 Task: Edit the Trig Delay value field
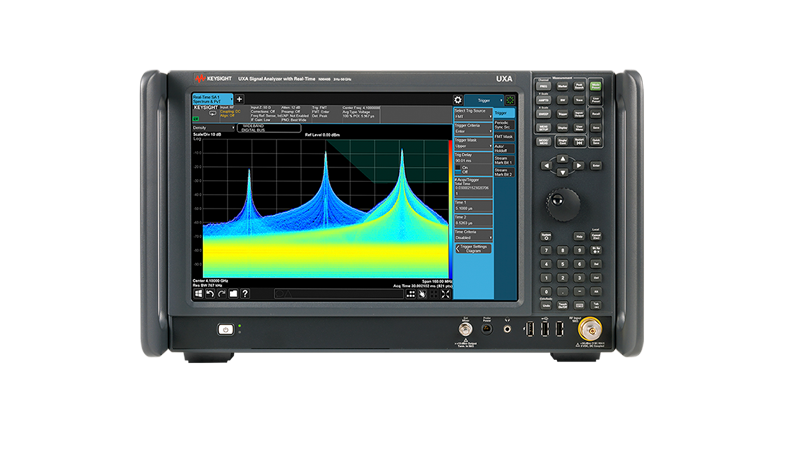(x=473, y=160)
